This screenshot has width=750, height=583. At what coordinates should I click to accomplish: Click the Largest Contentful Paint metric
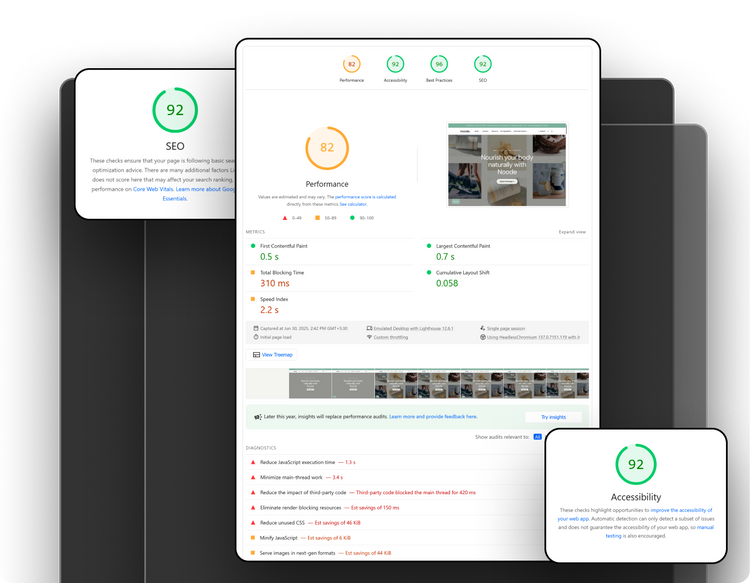(506, 252)
